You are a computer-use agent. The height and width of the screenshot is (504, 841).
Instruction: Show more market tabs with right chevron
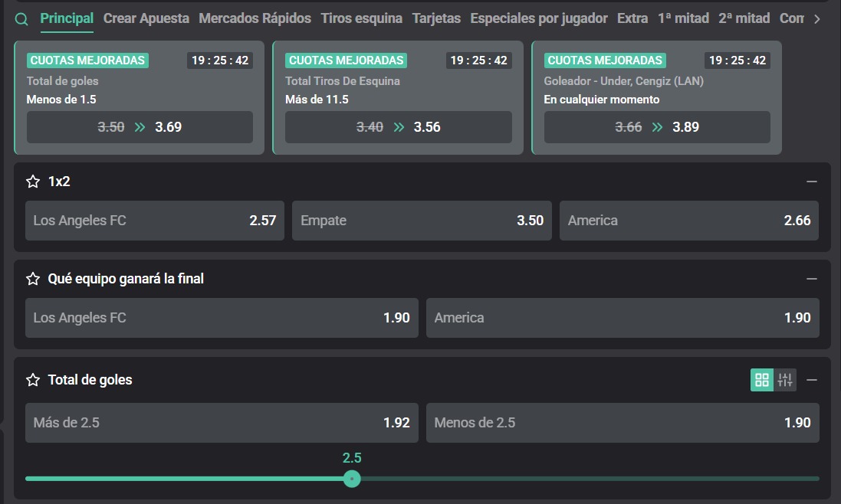click(x=817, y=19)
